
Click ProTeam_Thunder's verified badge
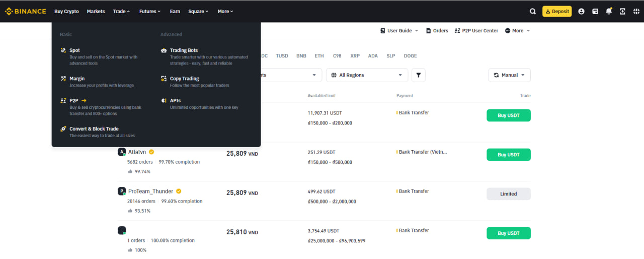179,191
